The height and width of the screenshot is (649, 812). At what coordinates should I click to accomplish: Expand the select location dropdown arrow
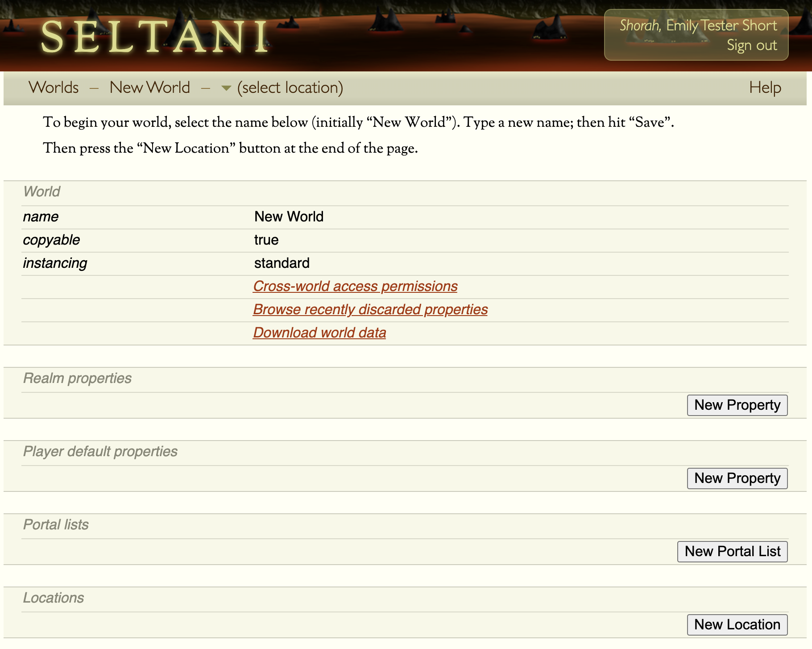226,88
